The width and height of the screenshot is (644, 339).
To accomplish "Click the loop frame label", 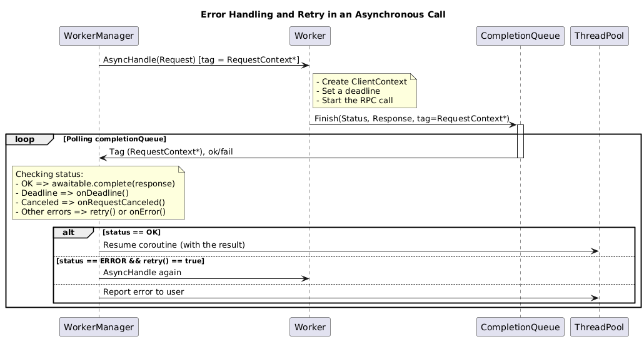I will pyautogui.click(x=25, y=139).
